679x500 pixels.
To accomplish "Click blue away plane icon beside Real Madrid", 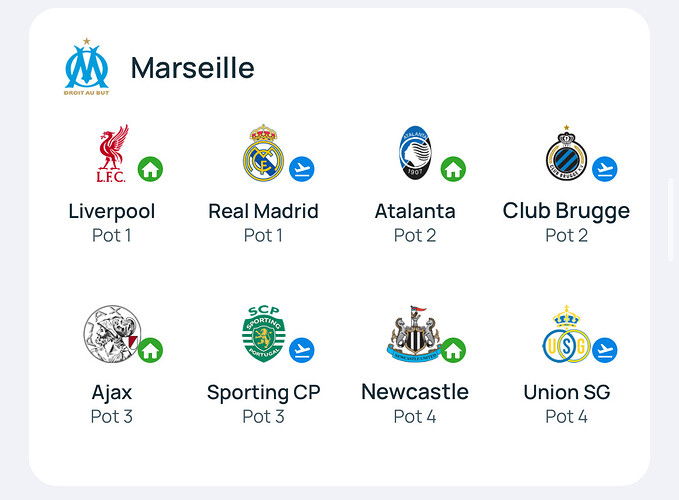I will [x=302, y=169].
